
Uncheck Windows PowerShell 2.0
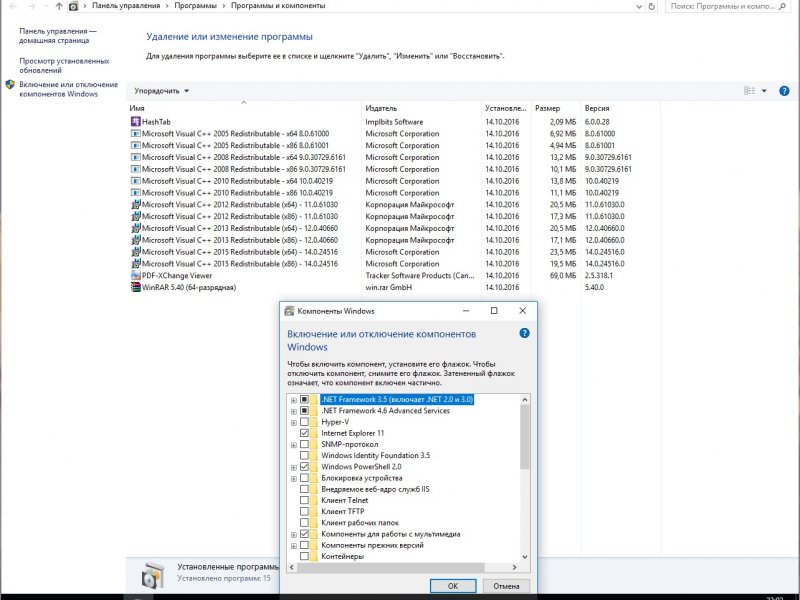[304, 467]
